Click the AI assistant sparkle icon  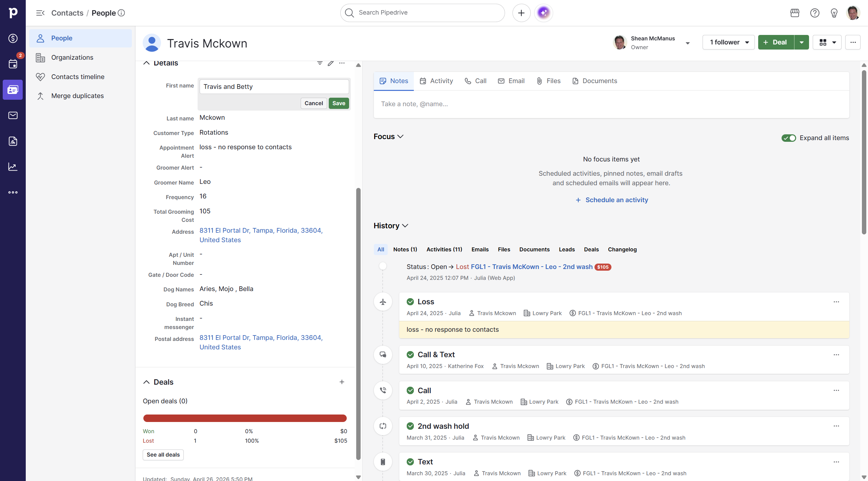pyautogui.click(x=543, y=13)
